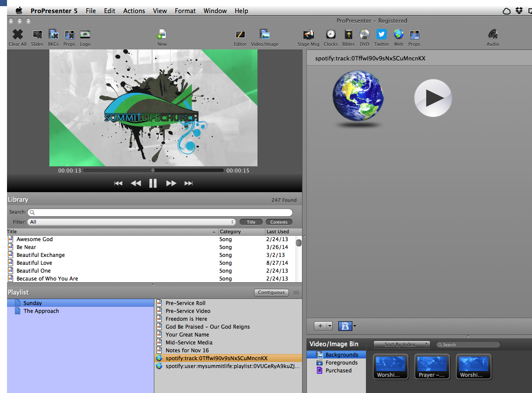
Task: Open the Web tool in toolbar
Action: tap(398, 35)
